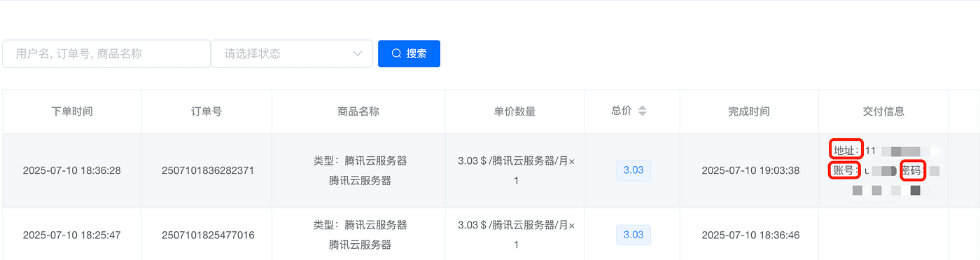This screenshot has width=980, height=260.
Task: Click the 地址 label in delivery info
Action: pos(846,150)
